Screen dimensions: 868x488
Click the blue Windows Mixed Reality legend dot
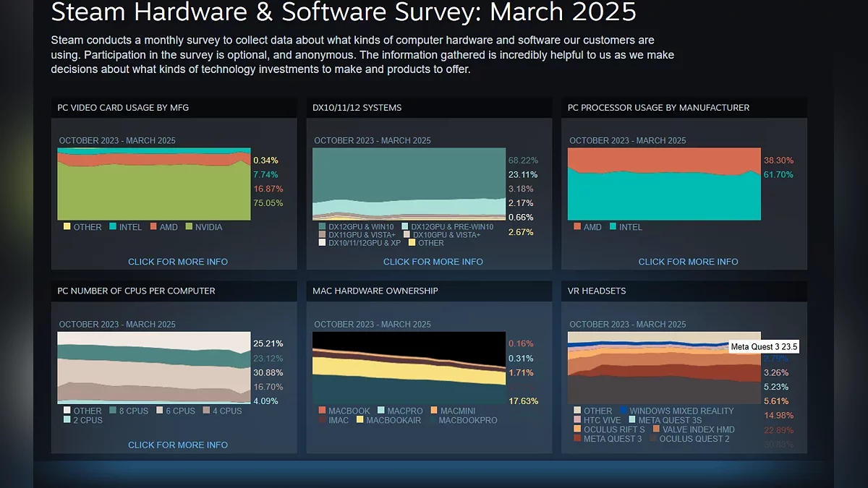point(624,411)
